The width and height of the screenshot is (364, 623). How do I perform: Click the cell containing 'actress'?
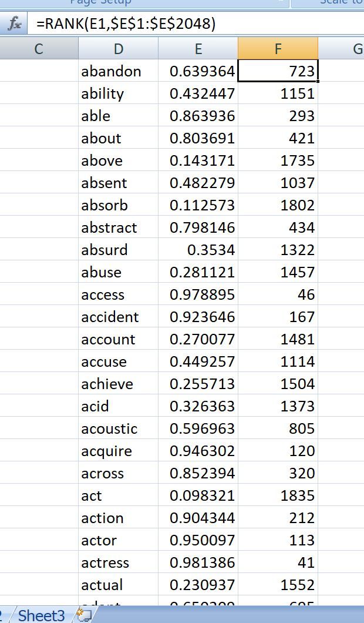118,562
